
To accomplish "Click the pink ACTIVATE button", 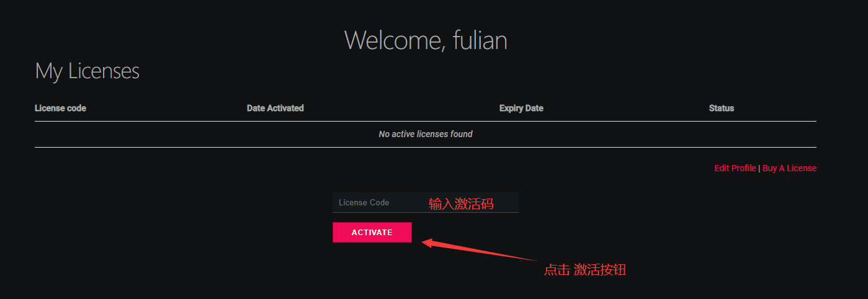I will tap(372, 232).
